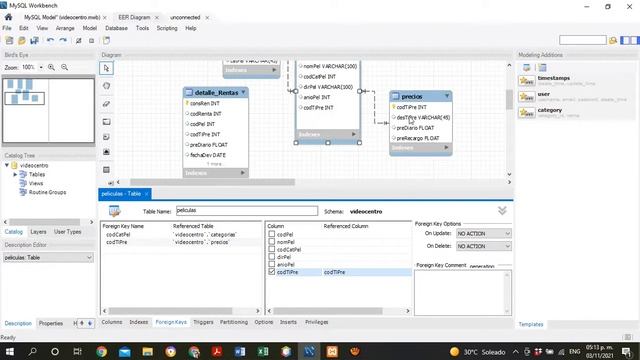Select the new layer tool
640x360 pixels.
click(106, 122)
